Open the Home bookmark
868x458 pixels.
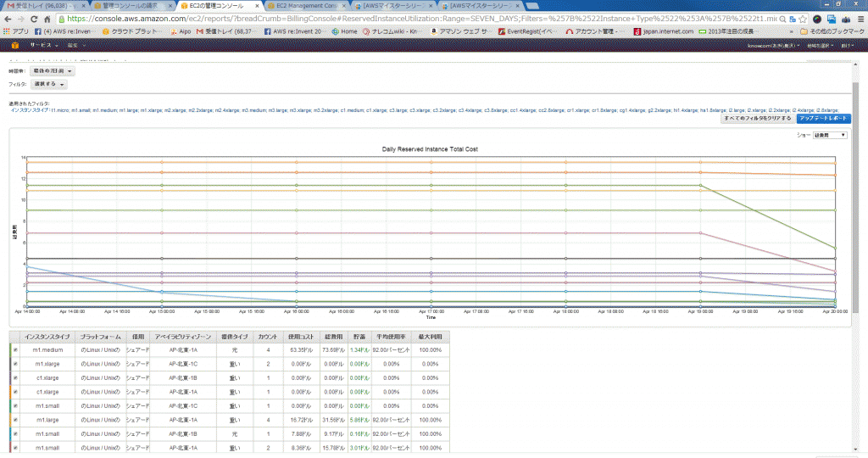344,31
